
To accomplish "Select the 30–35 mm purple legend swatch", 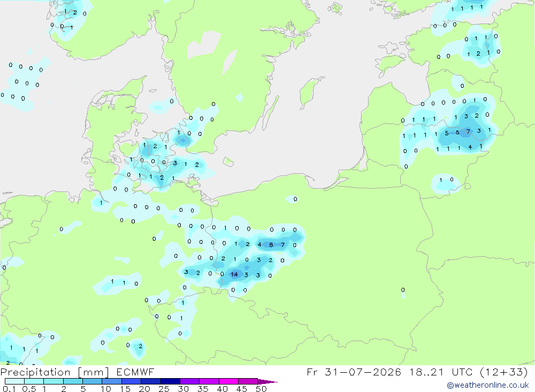I will (189, 381).
